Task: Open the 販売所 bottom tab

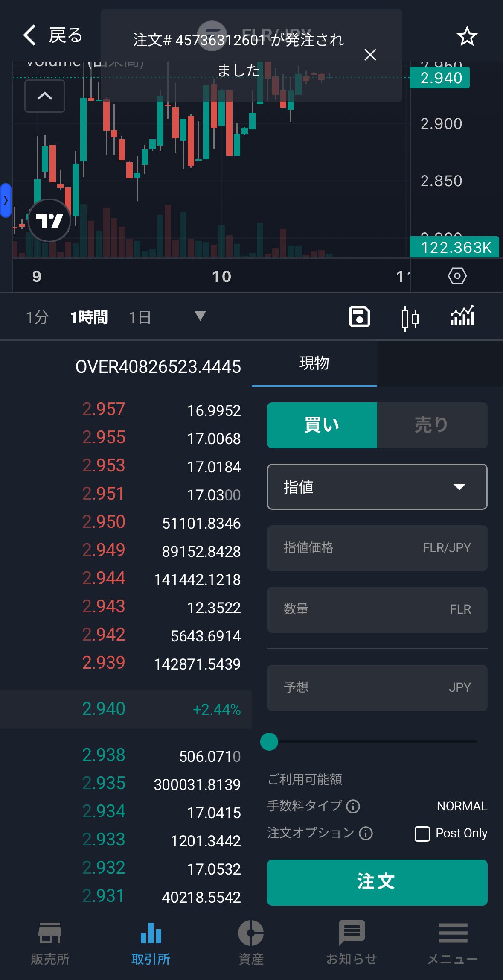Action: (50, 943)
